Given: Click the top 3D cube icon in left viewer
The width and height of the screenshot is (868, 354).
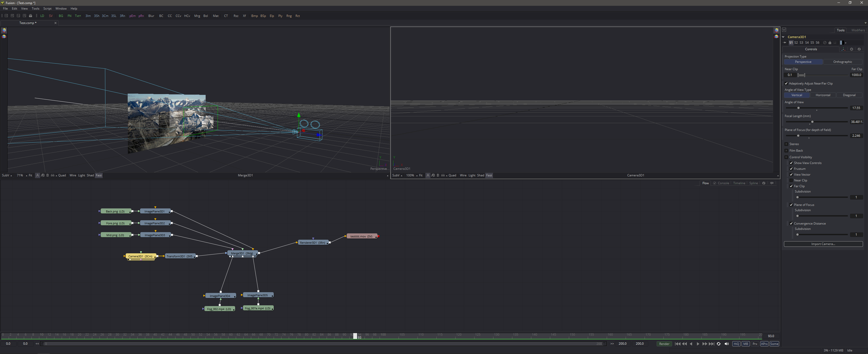Looking at the screenshot, I should pos(4,30).
